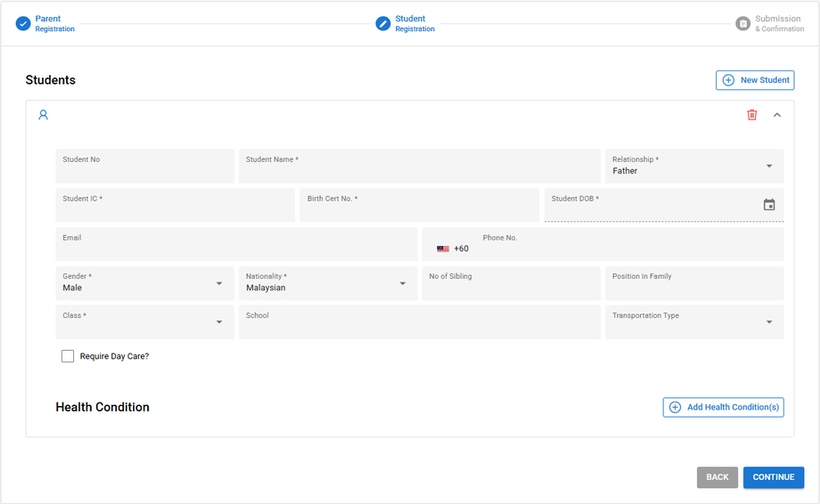Click the red delete student trash icon
Viewport: 820px width, 504px height.
click(x=751, y=115)
